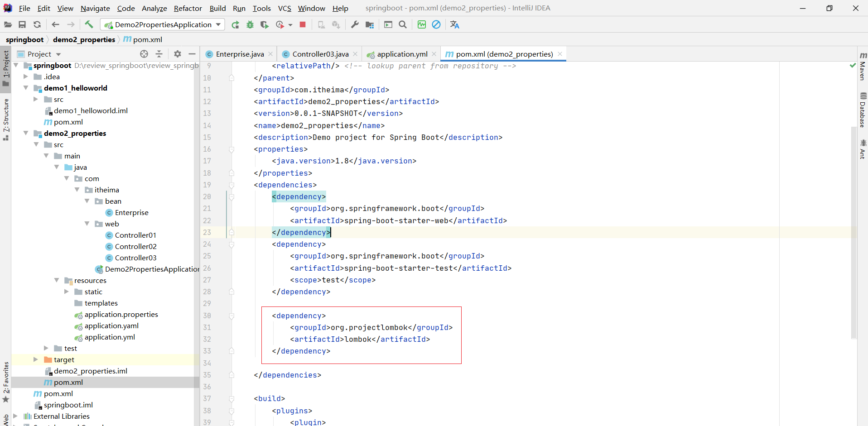Expand External Libraries node
This screenshot has height=426, width=868.
click(x=15, y=416)
